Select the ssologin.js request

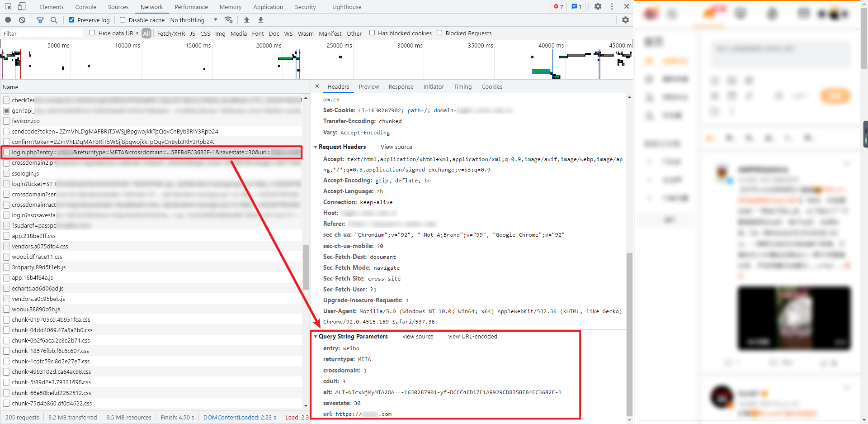pyautogui.click(x=151, y=173)
